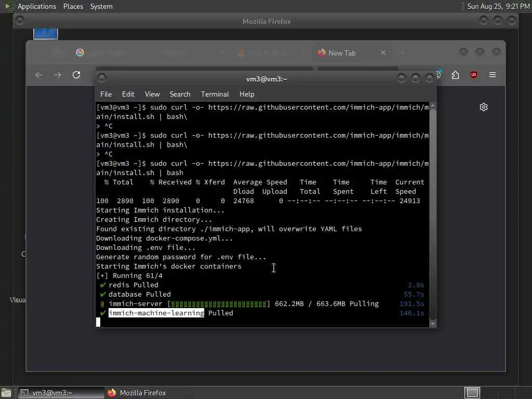
Task: Click the 'Found existing directory ./immich-app' line
Action: click(x=229, y=229)
